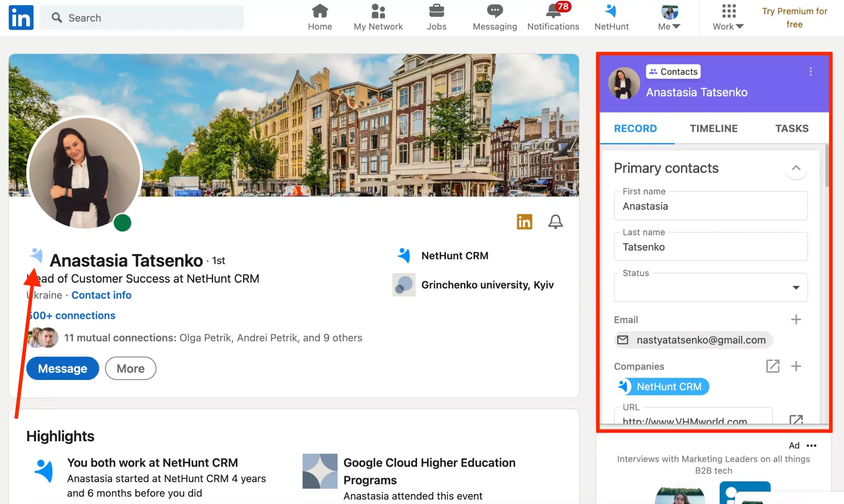This screenshot has width=844, height=504.
Task: Click Anastasia's large profile photo
Action: pos(84,172)
